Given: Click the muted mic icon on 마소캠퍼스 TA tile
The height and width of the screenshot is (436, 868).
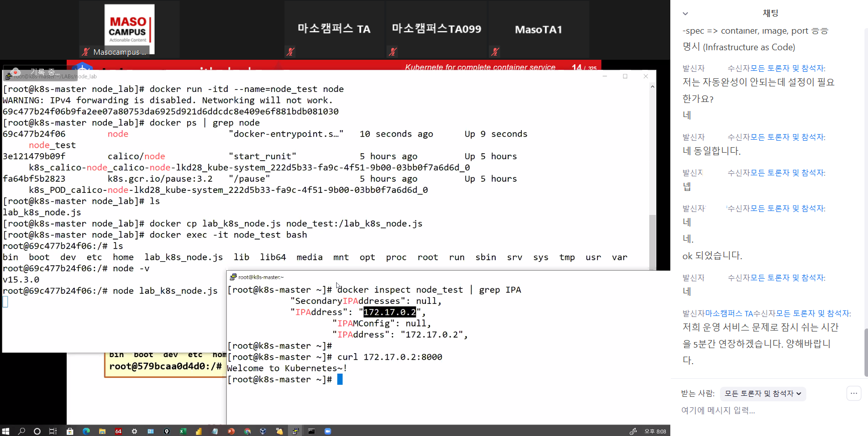Looking at the screenshot, I should click(291, 51).
